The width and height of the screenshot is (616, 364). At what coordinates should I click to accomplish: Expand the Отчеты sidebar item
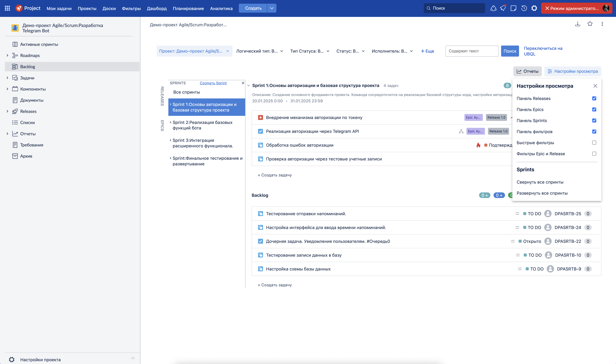[x=7, y=134]
